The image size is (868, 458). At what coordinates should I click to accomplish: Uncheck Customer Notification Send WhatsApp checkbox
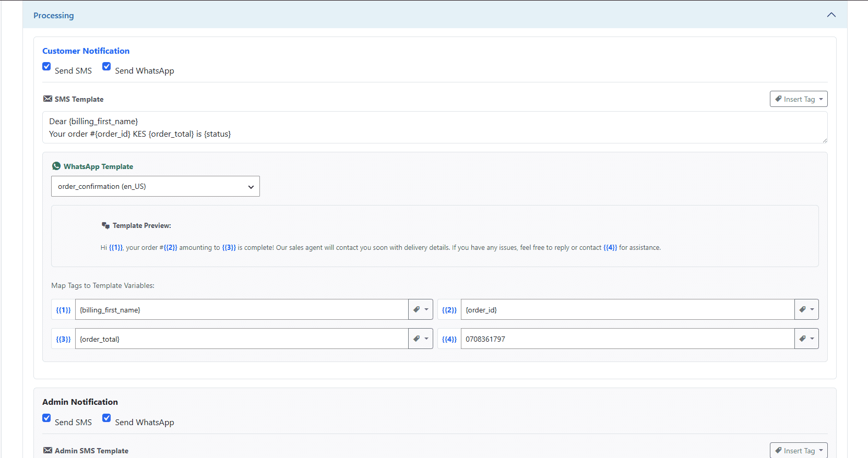106,66
